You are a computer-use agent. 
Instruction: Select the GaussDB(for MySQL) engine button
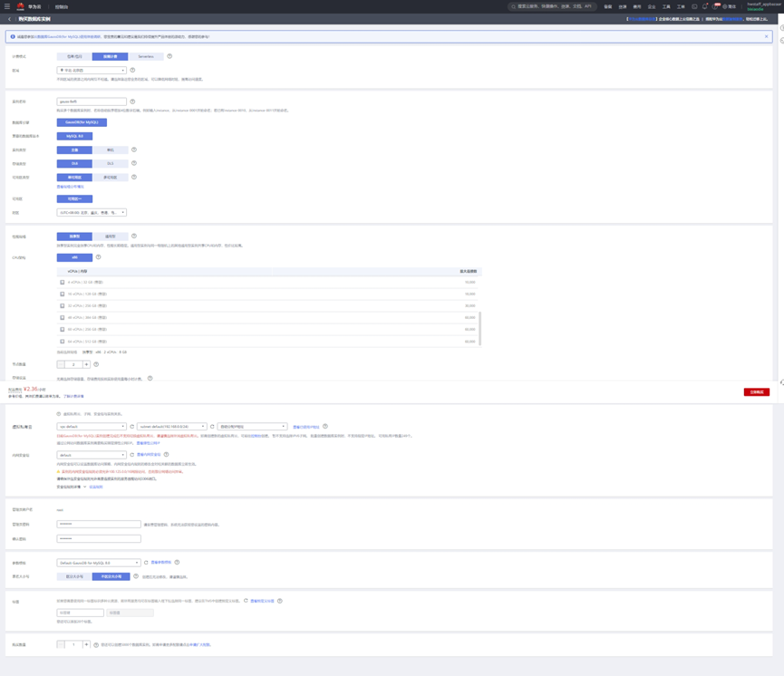(82, 122)
